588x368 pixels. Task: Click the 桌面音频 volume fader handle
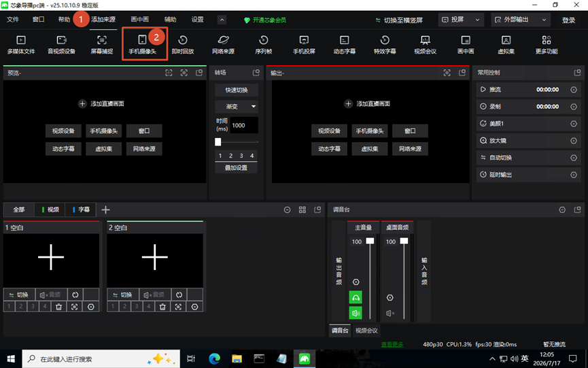[404, 241]
